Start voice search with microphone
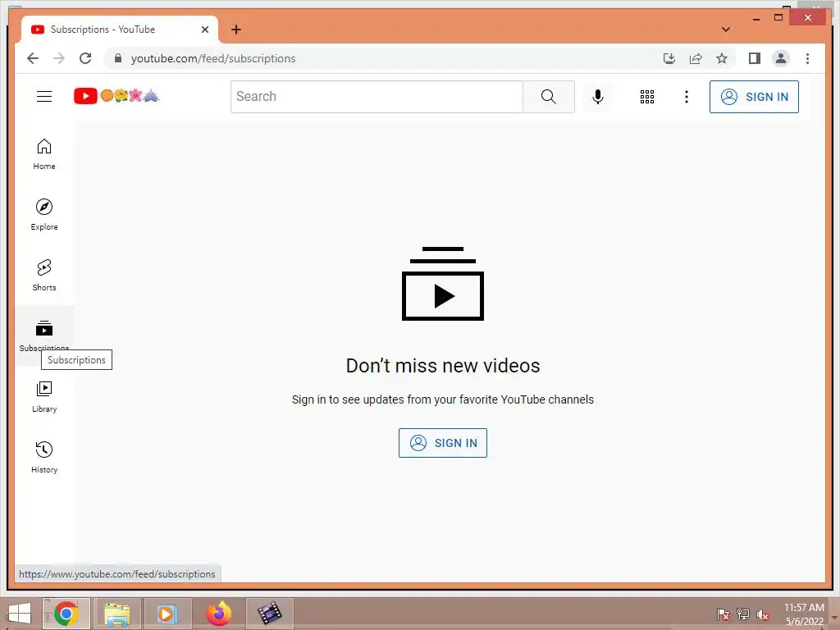Image resolution: width=840 pixels, height=630 pixels. tap(598, 97)
